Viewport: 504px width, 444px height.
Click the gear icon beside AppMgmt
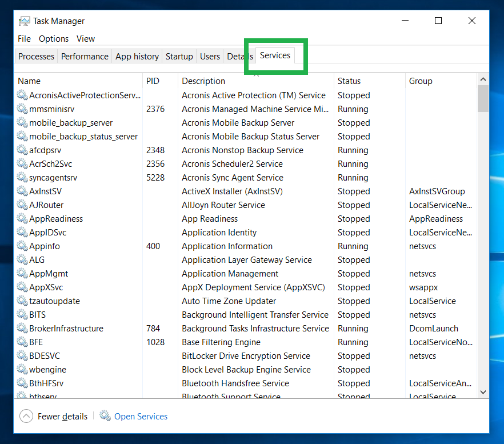[x=22, y=274]
